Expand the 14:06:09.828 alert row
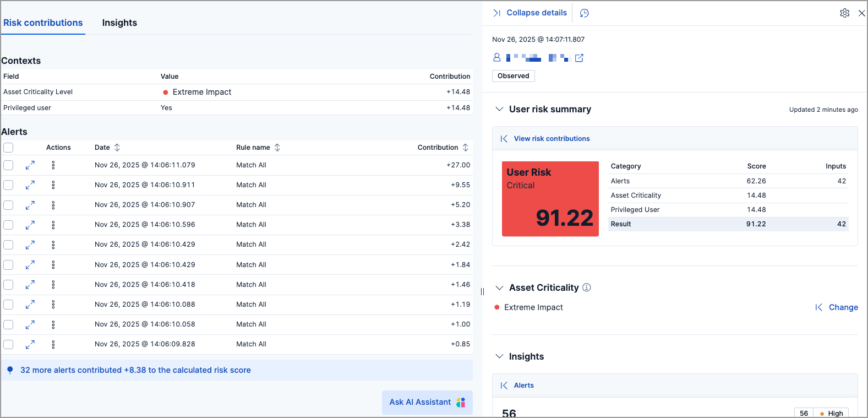The height and width of the screenshot is (418, 868). [30, 344]
